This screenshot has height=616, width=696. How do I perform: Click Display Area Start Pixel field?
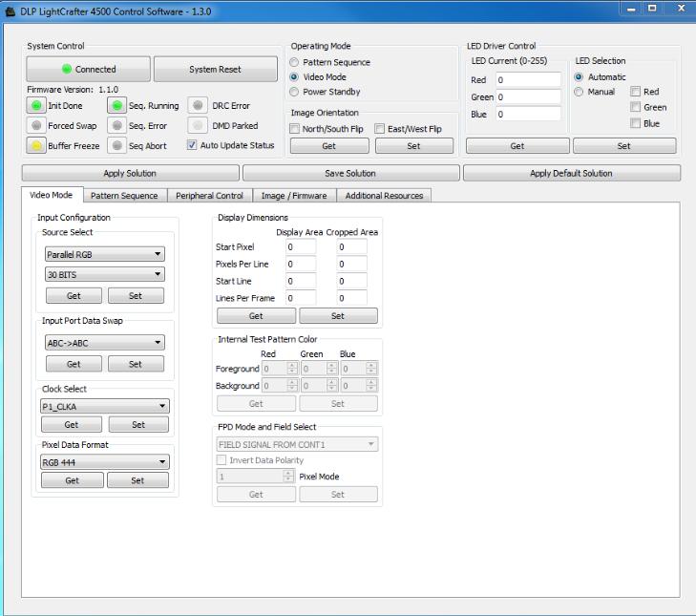301,247
